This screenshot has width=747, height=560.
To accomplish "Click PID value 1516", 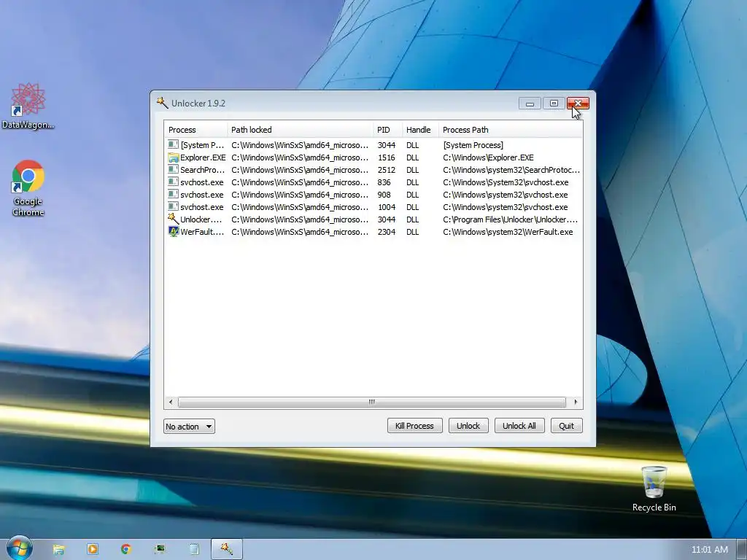I will coord(387,157).
